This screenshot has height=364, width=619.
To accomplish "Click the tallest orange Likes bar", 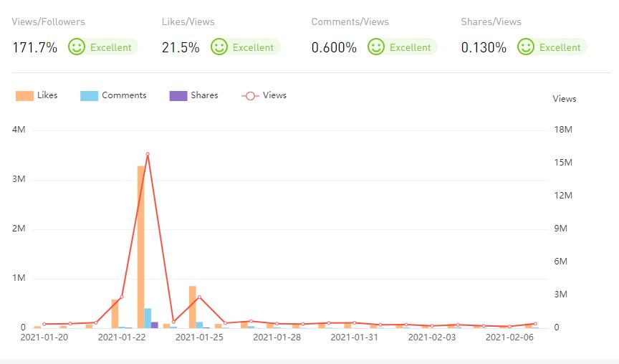I will [x=141, y=247].
